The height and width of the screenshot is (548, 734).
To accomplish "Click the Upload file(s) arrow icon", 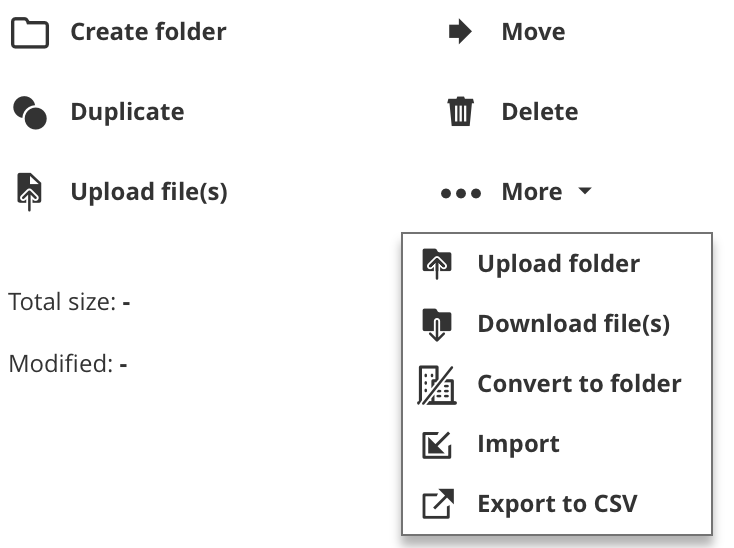I will [30, 192].
